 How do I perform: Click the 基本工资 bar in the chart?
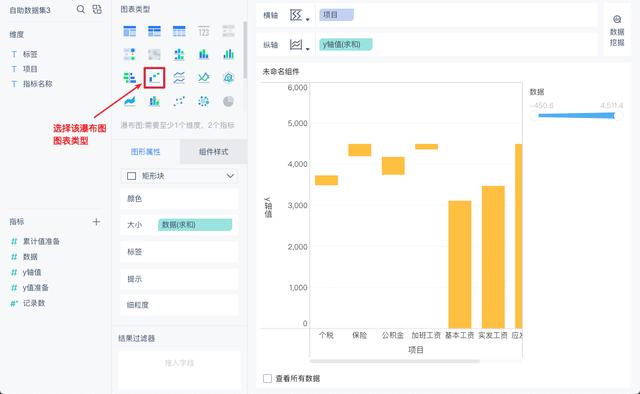coord(460,265)
